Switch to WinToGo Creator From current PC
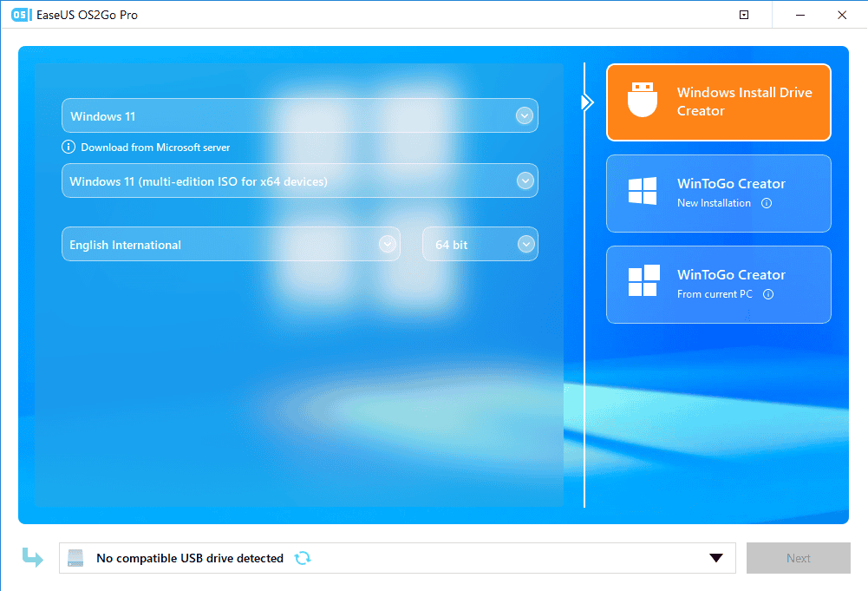Screen dimensions: 868x591 pos(719,285)
